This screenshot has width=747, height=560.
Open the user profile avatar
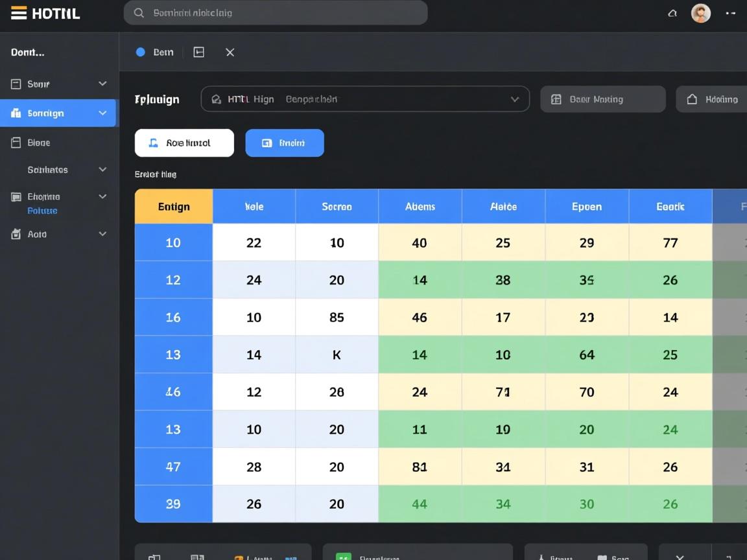(700, 13)
